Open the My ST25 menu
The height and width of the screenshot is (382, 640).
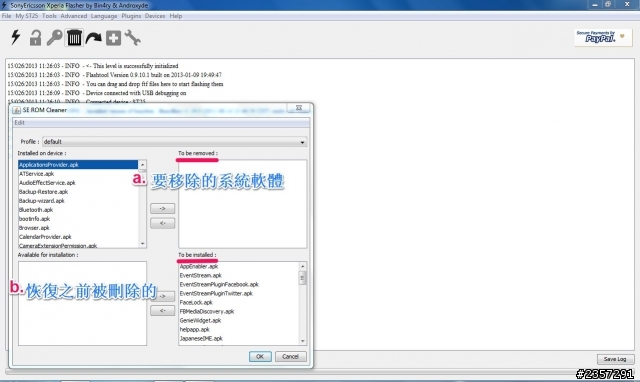point(27,16)
